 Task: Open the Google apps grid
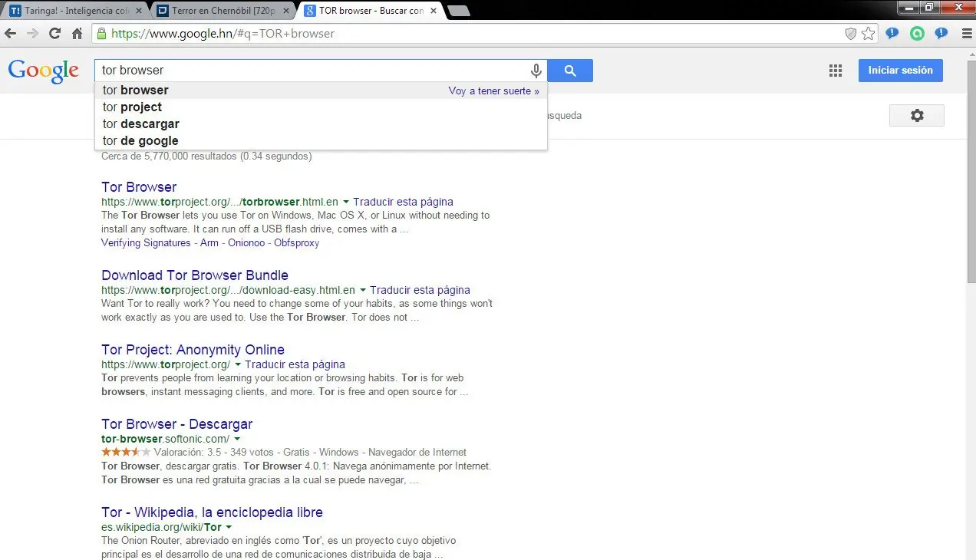(x=836, y=71)
